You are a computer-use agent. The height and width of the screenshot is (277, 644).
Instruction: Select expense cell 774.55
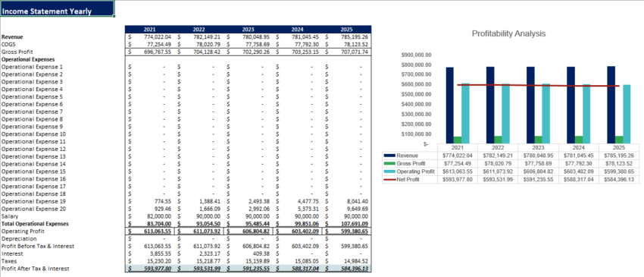[149, 201]
